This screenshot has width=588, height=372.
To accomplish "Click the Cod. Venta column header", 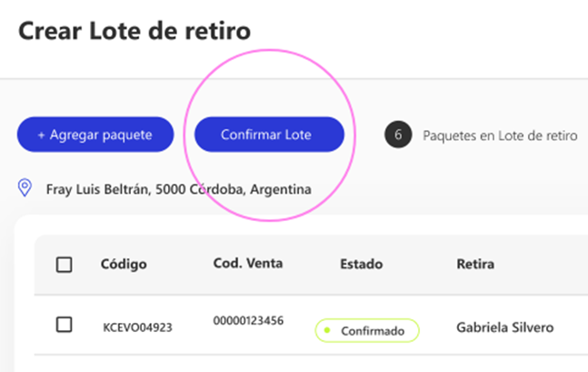I will [x=248, y=263].
